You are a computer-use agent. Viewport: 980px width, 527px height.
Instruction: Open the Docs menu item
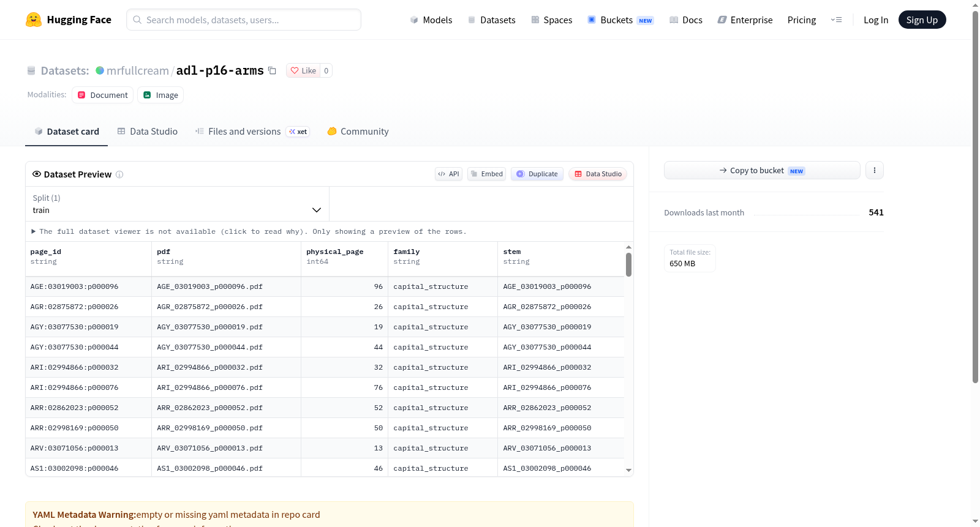click(x=686, y=20)
